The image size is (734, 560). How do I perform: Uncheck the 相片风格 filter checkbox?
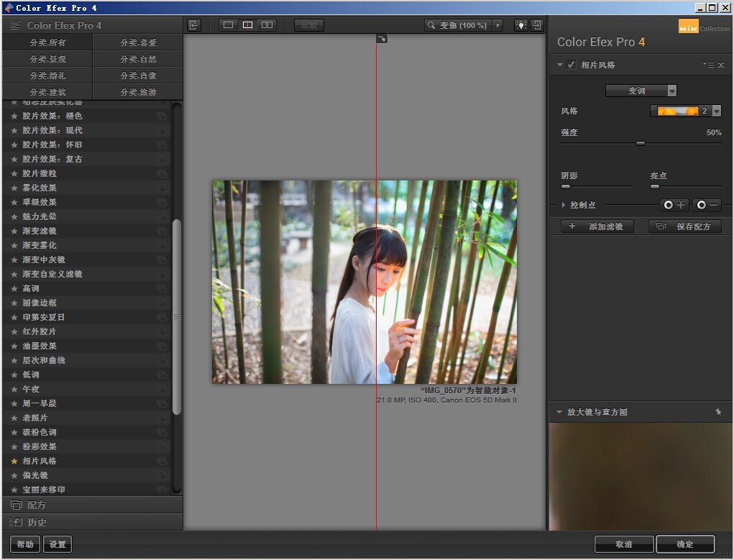[571, 65]
